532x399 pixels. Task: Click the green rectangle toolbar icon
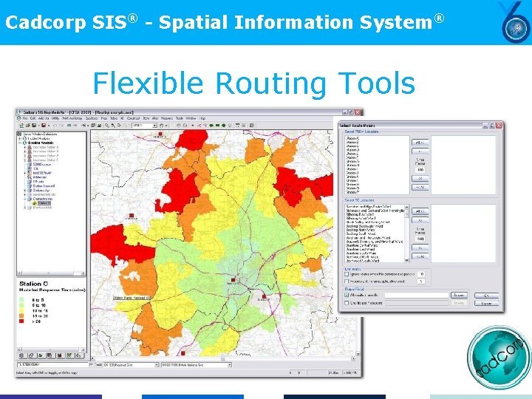coord(217,126)
